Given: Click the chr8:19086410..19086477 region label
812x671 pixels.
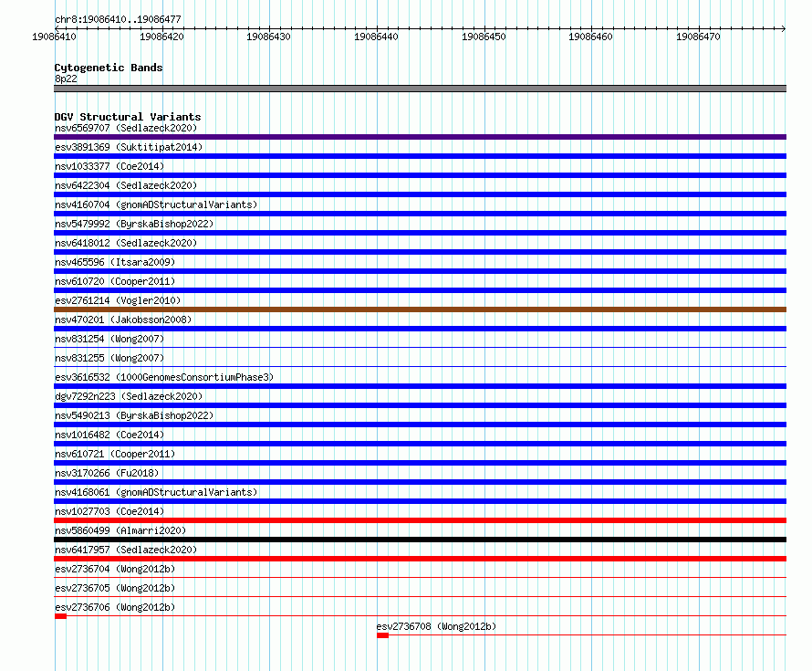Looking at the screenshot, I should click(x=118, y=19).
